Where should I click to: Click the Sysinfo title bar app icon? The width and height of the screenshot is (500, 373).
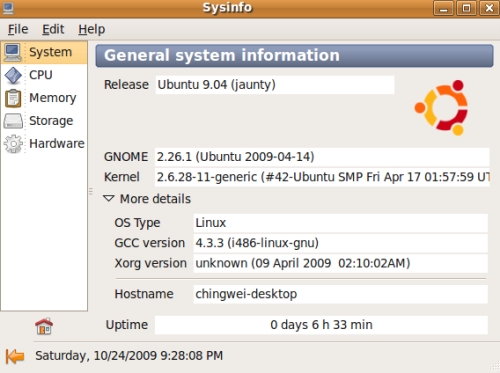[x=8, y=8]
